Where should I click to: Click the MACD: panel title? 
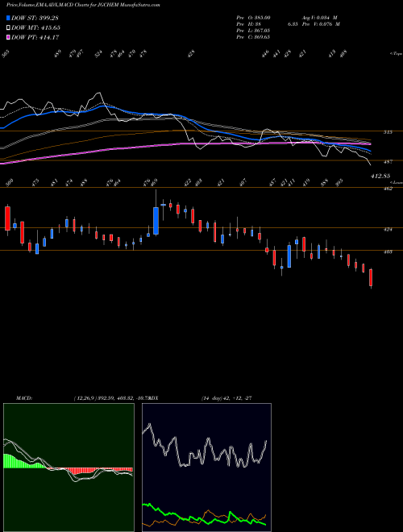[23, 398]
